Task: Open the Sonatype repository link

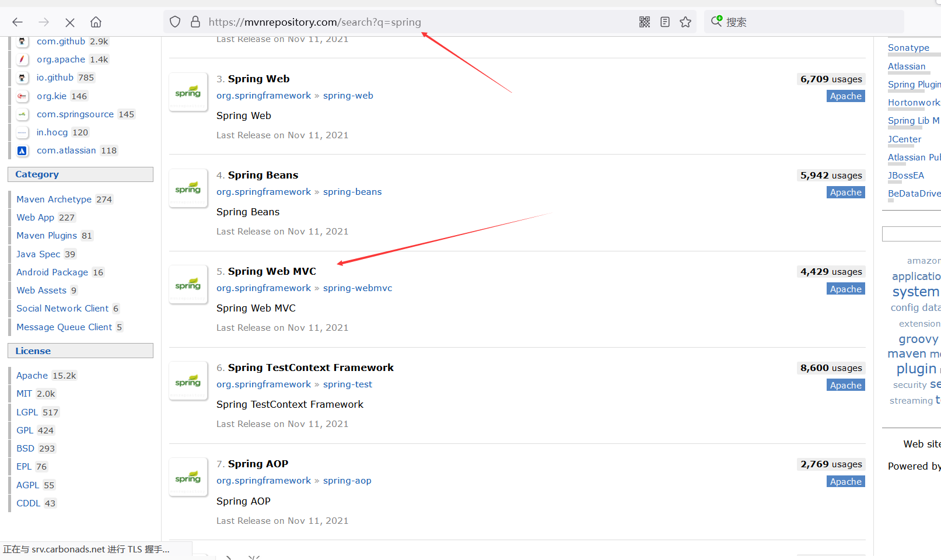Action: pyautogui.click(x=908, y=48)
